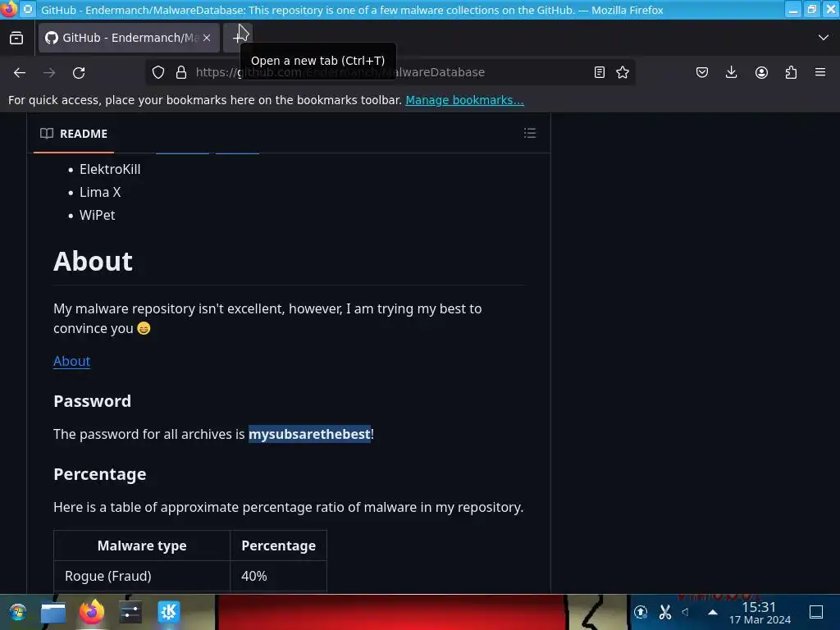The width and height of the screenshot is (840, 630).
Task: Expand hidden system tray icons arrow
Action: click(713, 612)
